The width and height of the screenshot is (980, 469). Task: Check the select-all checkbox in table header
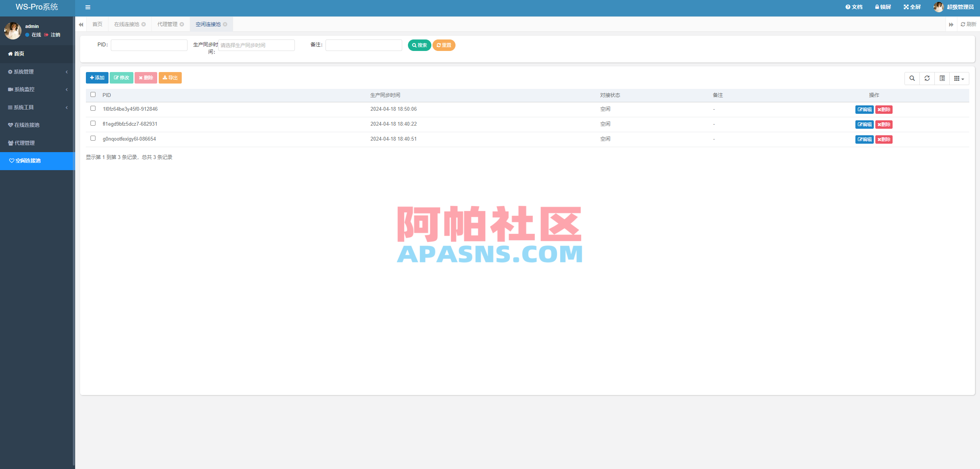click(93, 94)
